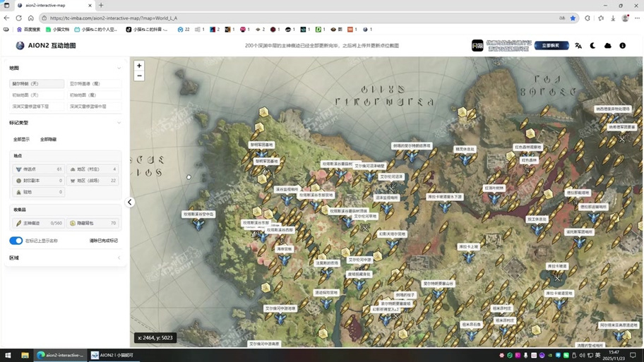Reload the page with refresh icon

point(19,18)
